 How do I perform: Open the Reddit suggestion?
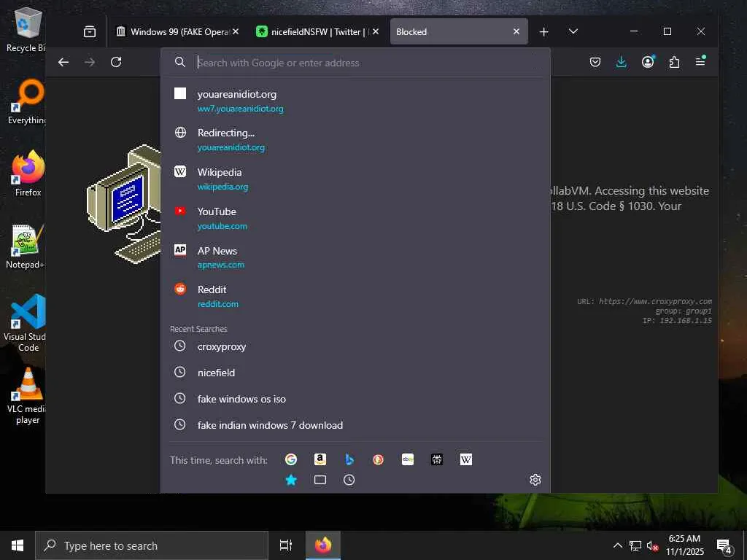pos(355,296)
